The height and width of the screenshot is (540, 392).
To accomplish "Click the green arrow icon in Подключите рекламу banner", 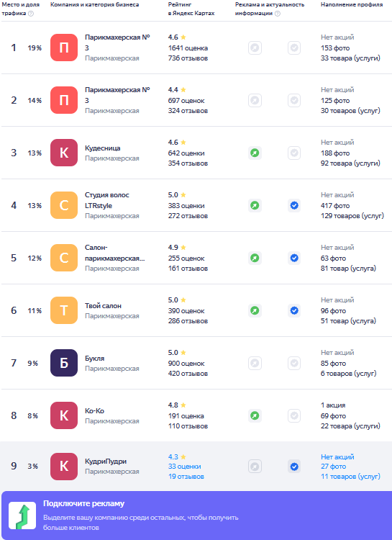I will pyautogui.click(x=22, y=516).
